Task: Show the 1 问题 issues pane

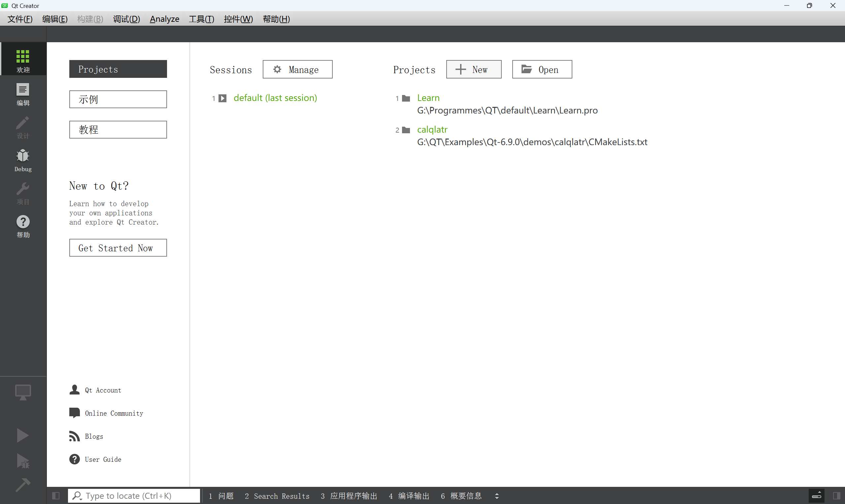Action: click(x=221, y=496)
